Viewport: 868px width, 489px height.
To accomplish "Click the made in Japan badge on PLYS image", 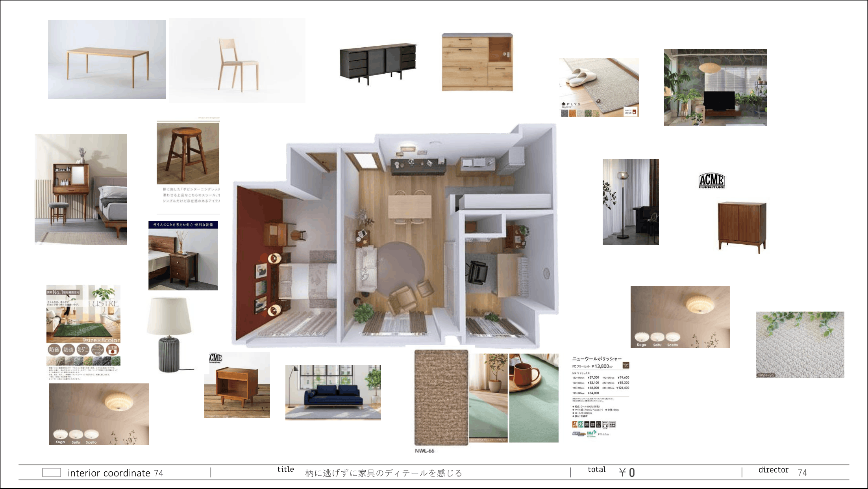I will pos(630,112).
